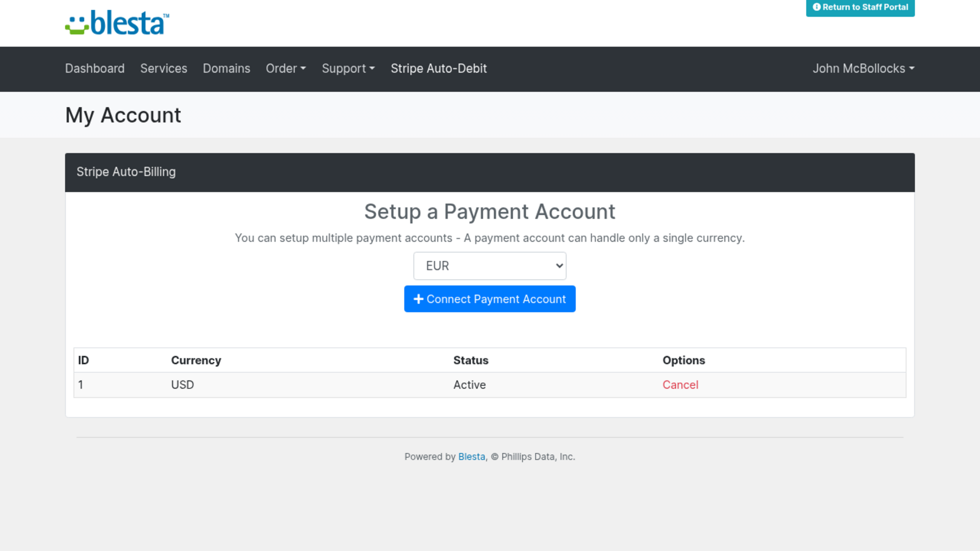980x551 pixels.
Task: Expand the Support dropdown menu
Action: pyautogui.click(x=348, y=68)
